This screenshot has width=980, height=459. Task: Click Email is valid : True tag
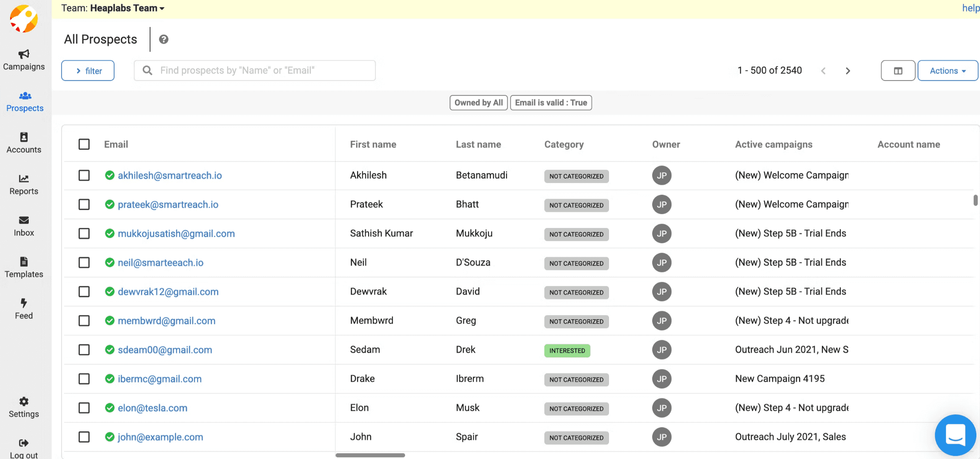coord(551,102)
